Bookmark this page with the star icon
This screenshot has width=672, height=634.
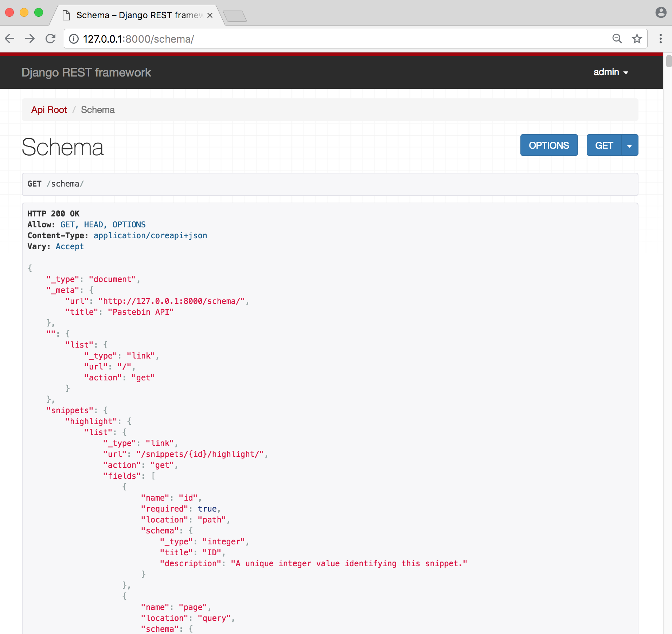coord(637,39)
